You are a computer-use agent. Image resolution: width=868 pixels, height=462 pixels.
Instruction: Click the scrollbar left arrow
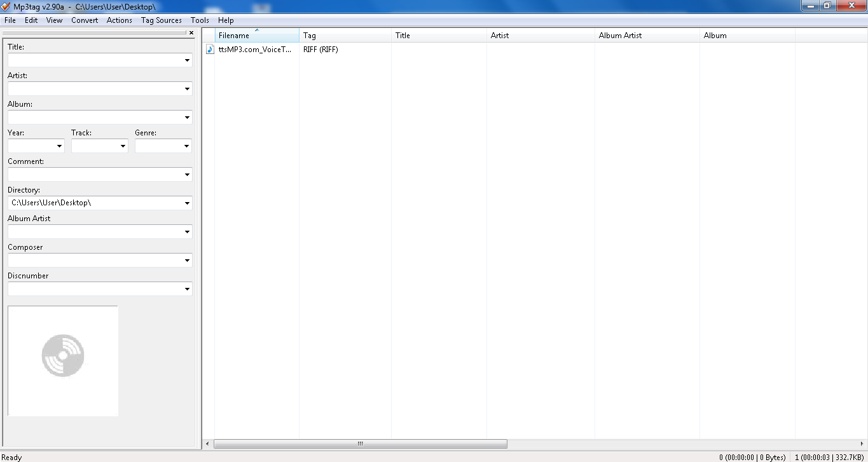click(207, 444)
